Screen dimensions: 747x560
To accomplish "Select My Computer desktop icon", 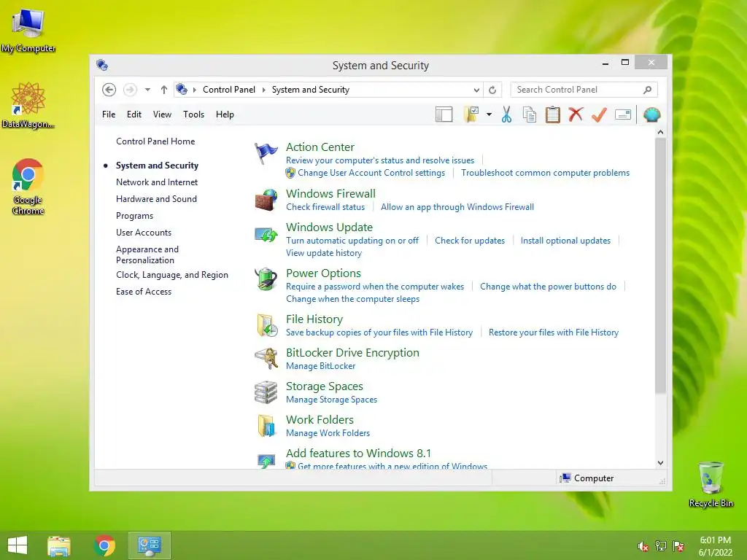I will coord(28,31).
